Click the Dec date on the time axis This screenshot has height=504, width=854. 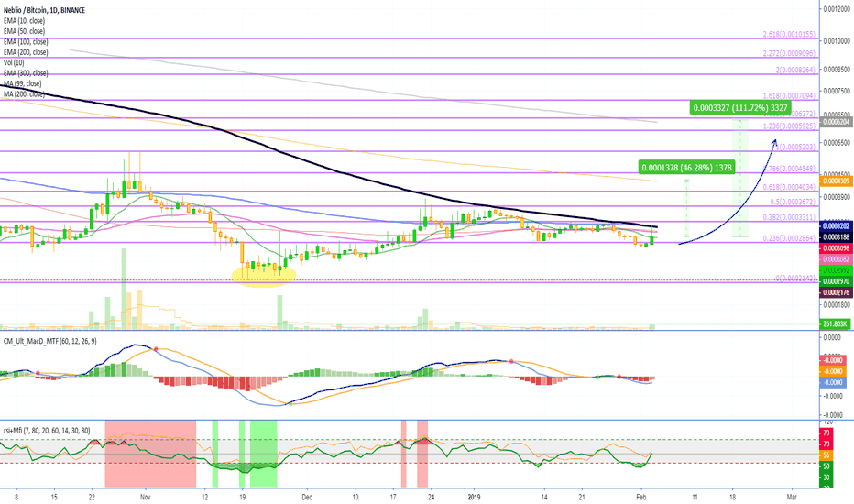pos(307,497)
